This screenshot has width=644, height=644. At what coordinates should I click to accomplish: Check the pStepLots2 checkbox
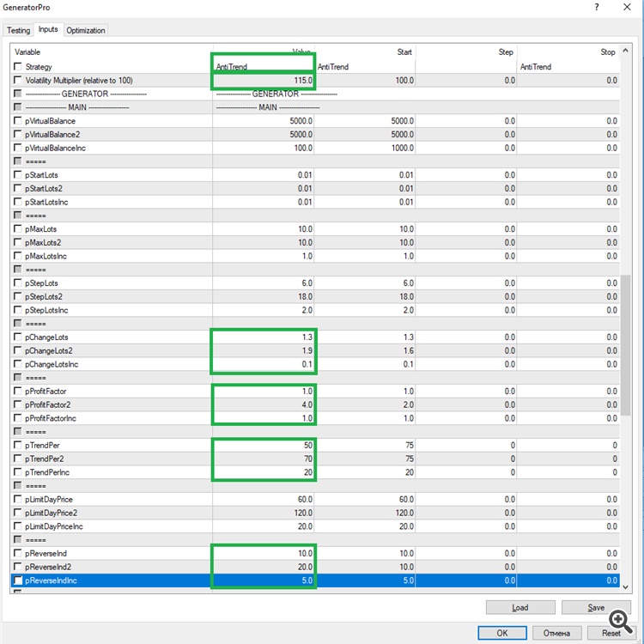coord(18,296)
